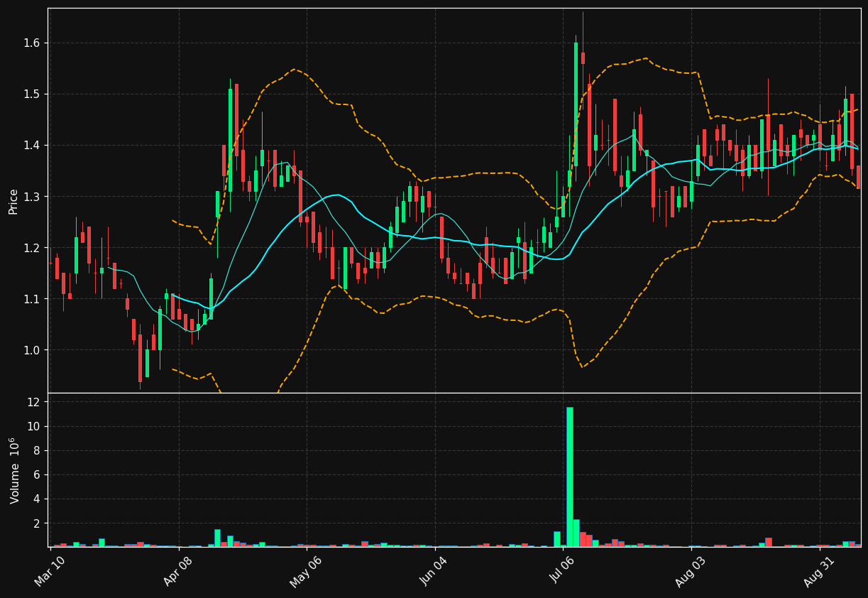Click the 1.5 price axis label
This screenshot has width=868, height=598.
pos(33,94)
